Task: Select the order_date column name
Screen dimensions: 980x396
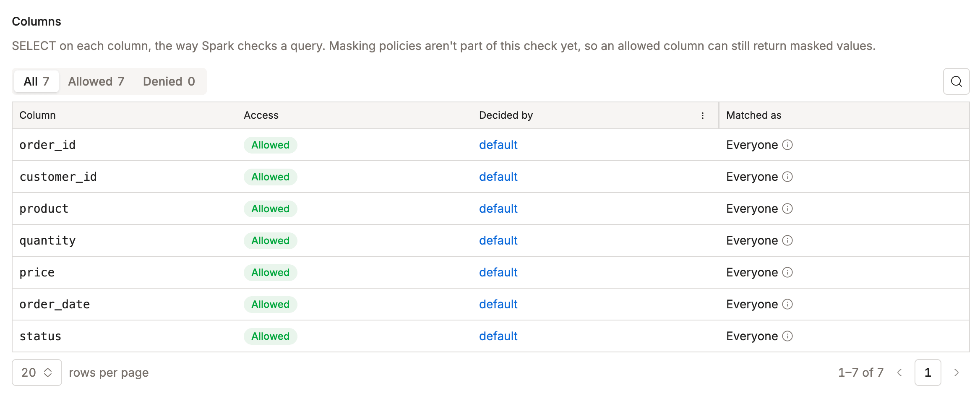Action: coord(55,305)
